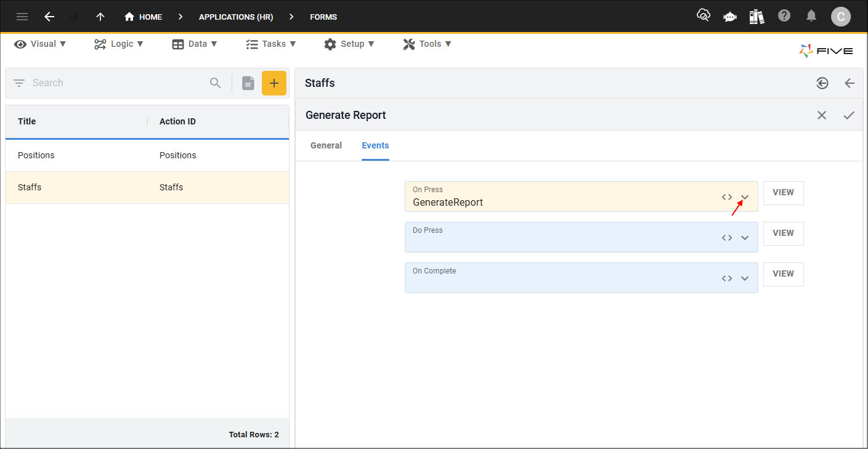
Task: Click the library books icon in header
Action: (757, 17)
